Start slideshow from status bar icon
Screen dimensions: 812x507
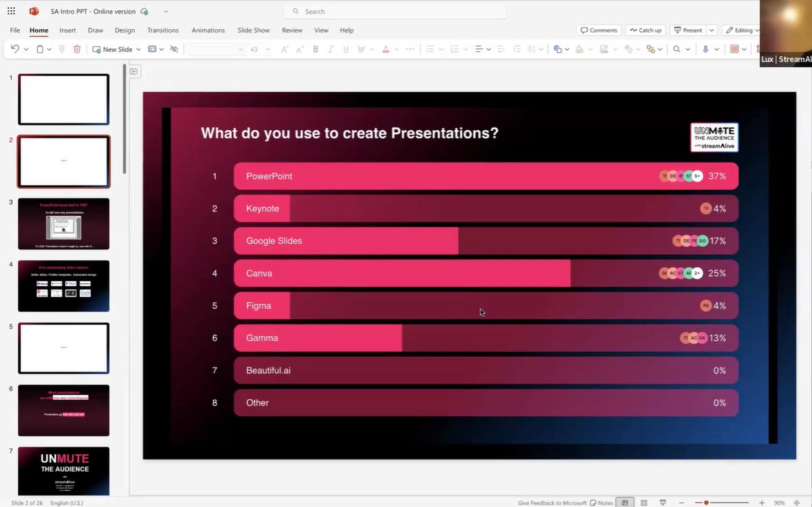[662, 502]
